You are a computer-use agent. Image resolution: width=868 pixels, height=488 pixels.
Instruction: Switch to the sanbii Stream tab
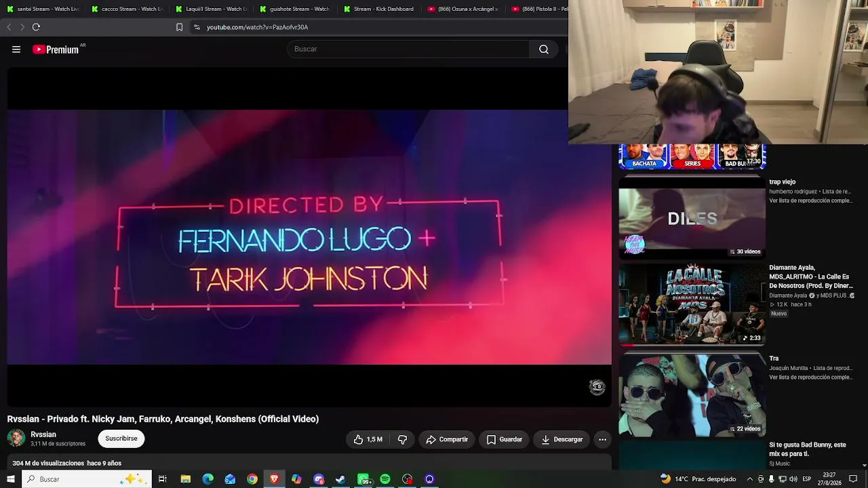tap(43, 9)
